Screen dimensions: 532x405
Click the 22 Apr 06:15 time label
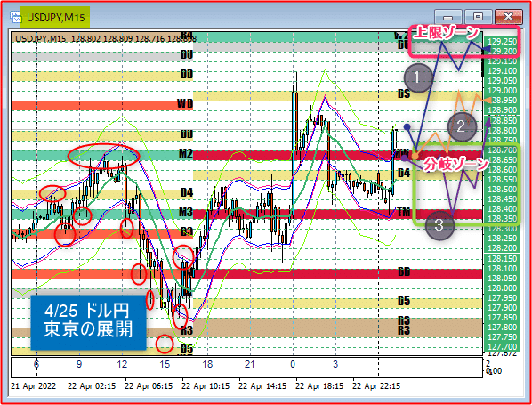click(149, 386)
